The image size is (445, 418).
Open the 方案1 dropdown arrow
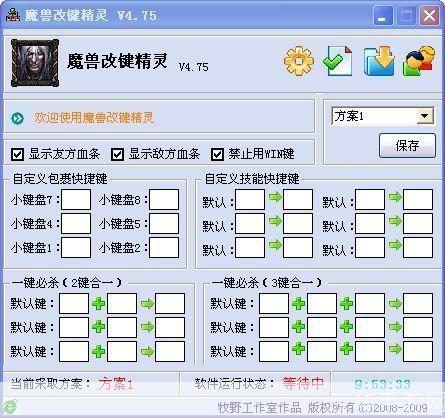point(425,116)
